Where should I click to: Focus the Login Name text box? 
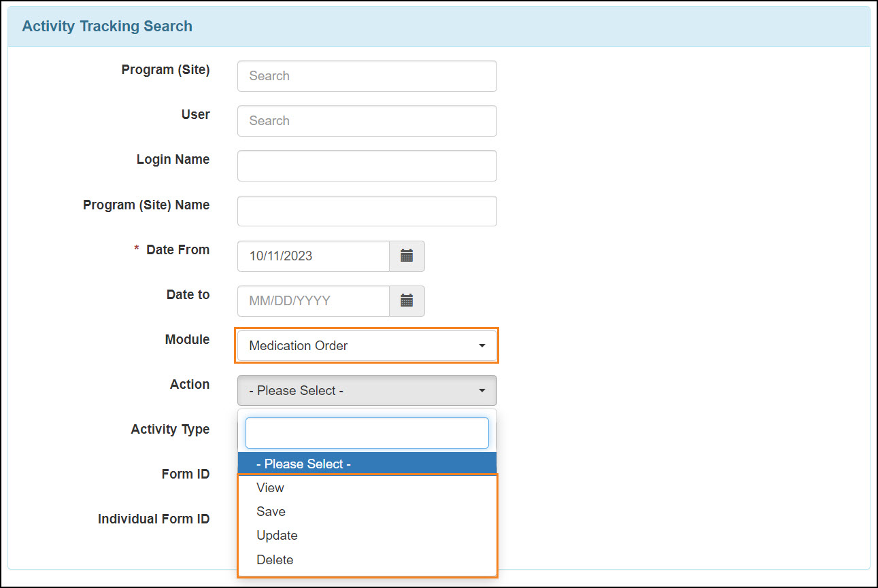coord(367,166)
